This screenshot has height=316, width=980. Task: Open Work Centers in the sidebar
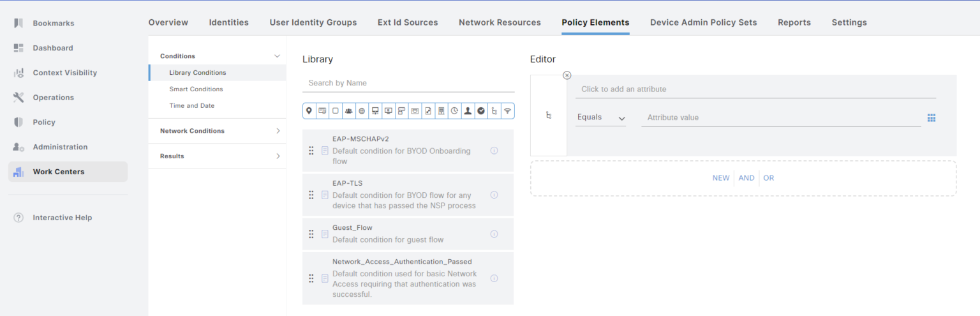pyautogui.click(x=68, y=172)
